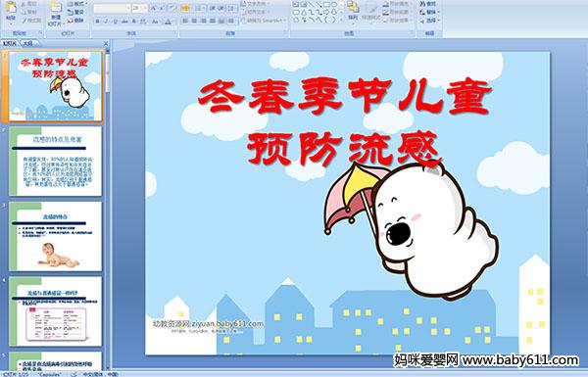
Task: Select the third slide thumbnail with the baby
Action: (x=56, y=236)
